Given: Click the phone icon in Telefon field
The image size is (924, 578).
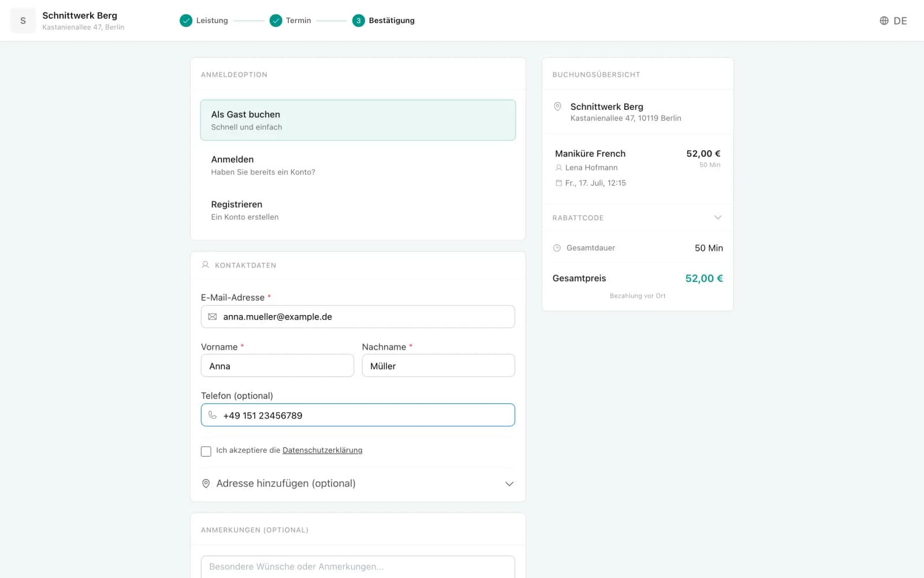Looking at the screenshot, I should pyautogui.click(x=213, y=415).
